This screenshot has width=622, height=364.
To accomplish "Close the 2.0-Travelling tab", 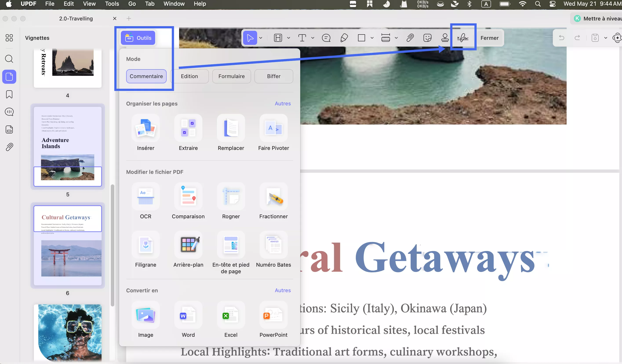I will coord(115,18).
